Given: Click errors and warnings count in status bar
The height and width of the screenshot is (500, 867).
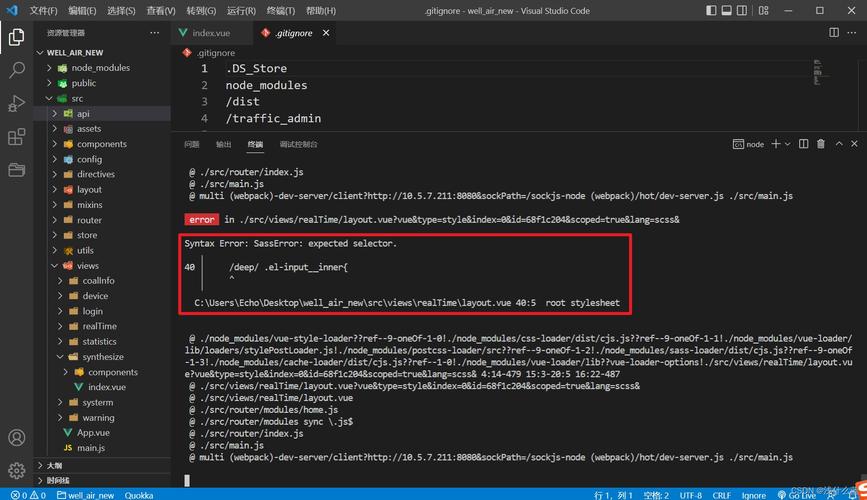Looking at the screenshot, I should pyautogui.click(x=29, y=495).
